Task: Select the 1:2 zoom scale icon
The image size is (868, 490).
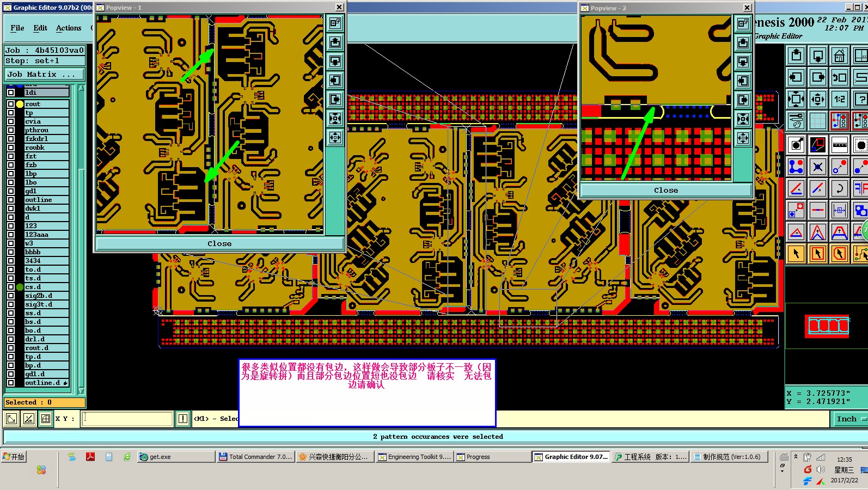Action: click(x=839, y=99)
